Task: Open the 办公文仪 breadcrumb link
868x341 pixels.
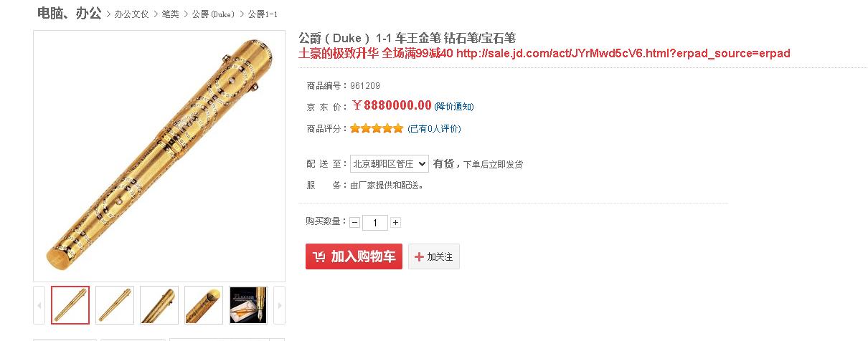Action: pyautogui.click(x=131, y=14)
